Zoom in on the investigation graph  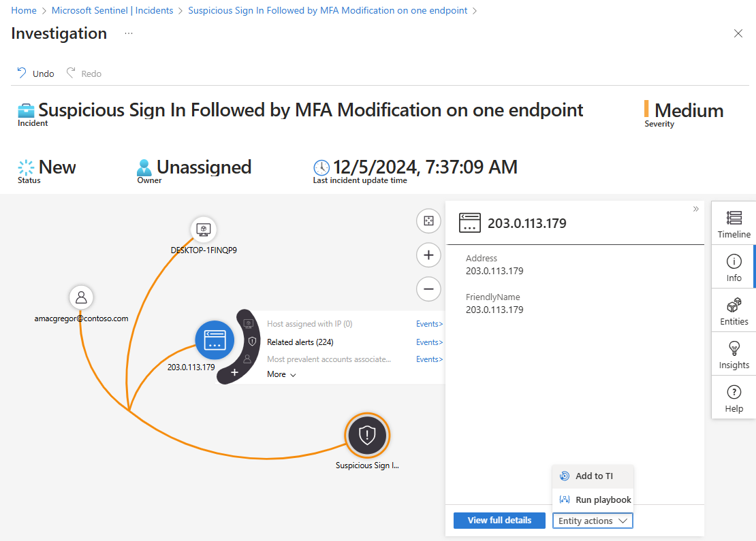[428, 255]
